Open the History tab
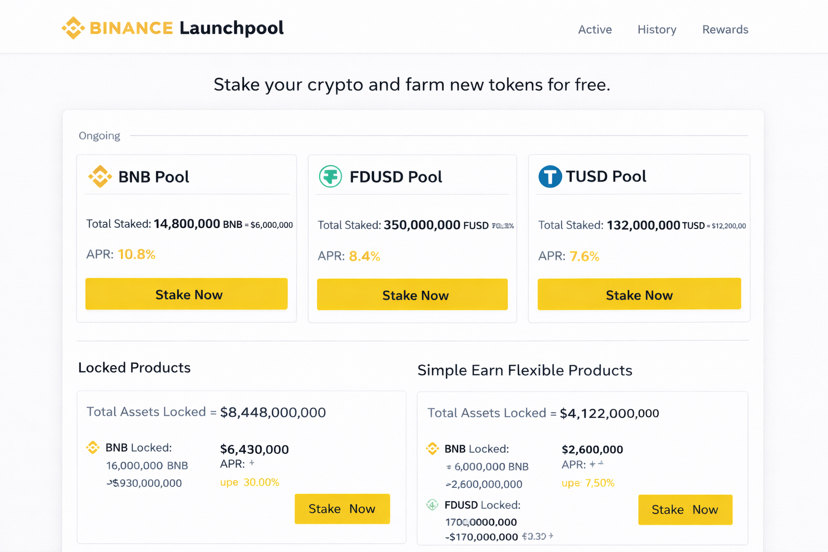 click(657, 30)
